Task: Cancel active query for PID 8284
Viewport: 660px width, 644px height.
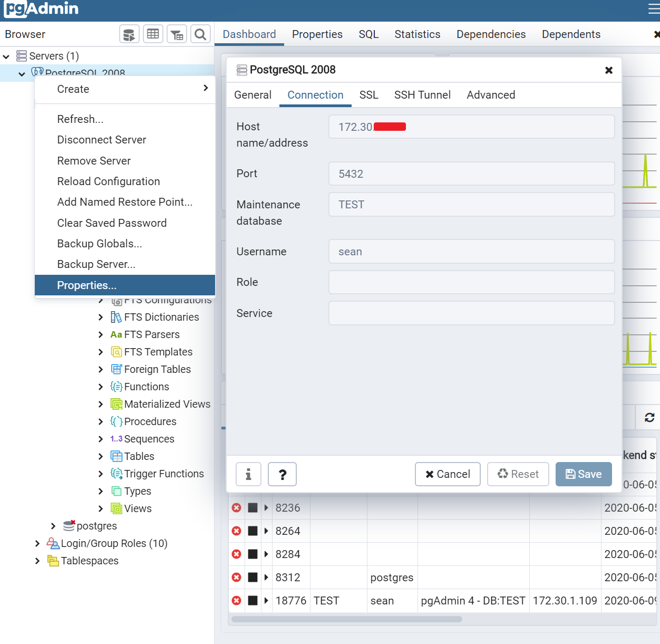Action: [253, 554]
